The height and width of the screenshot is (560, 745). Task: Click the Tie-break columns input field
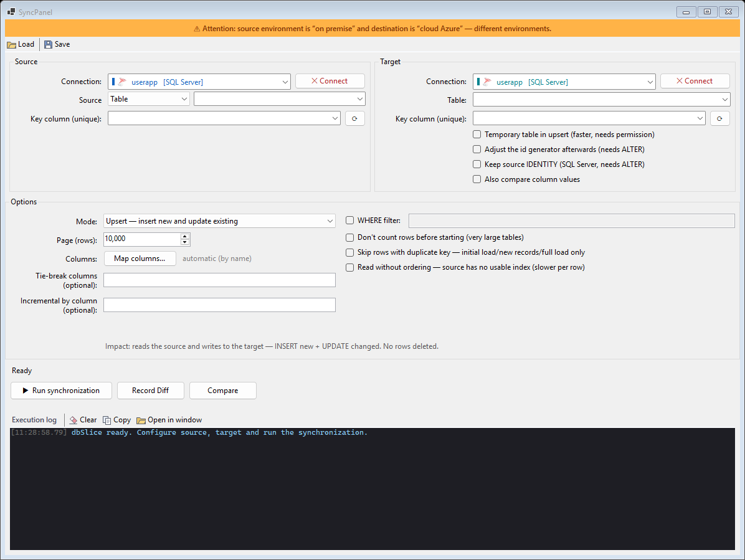(219, 280)
